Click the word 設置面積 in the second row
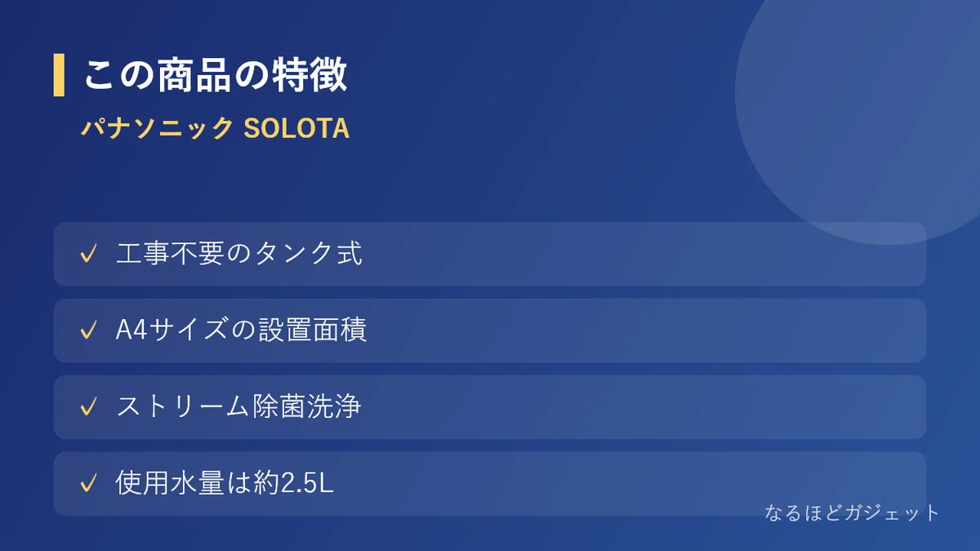Screen dimensions: 980x551 coord(317,331)
